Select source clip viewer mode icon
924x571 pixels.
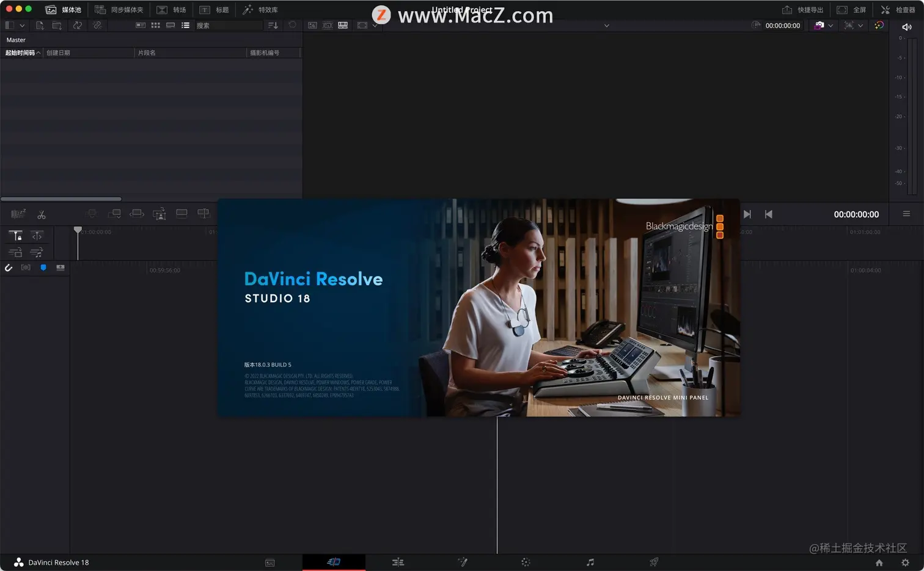[313, 25]
